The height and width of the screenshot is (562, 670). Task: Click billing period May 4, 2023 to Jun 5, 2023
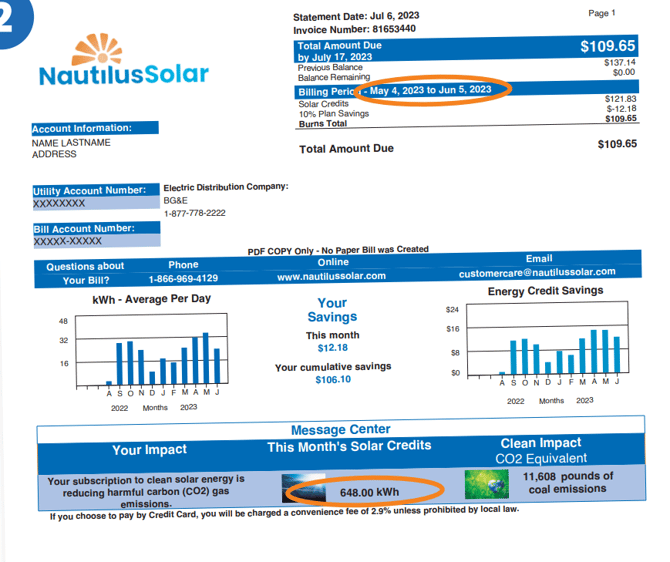[430, 90]
